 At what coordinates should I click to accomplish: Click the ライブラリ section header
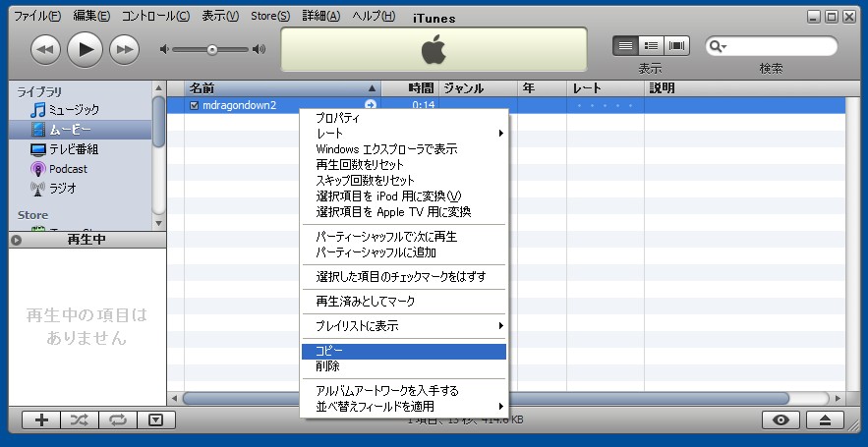coord(39,91)
